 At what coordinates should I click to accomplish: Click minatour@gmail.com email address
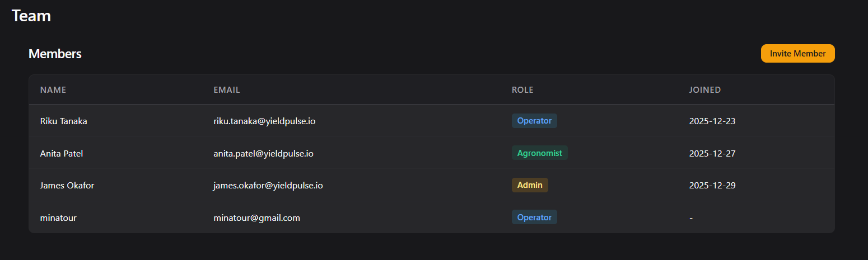(x=256, y=218)
